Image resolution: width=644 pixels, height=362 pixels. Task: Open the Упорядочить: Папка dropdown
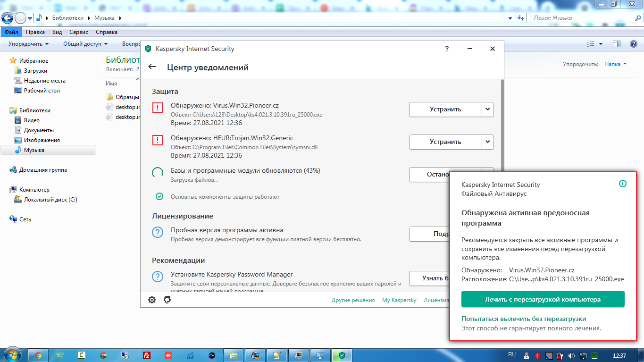(x=616, y=64)
